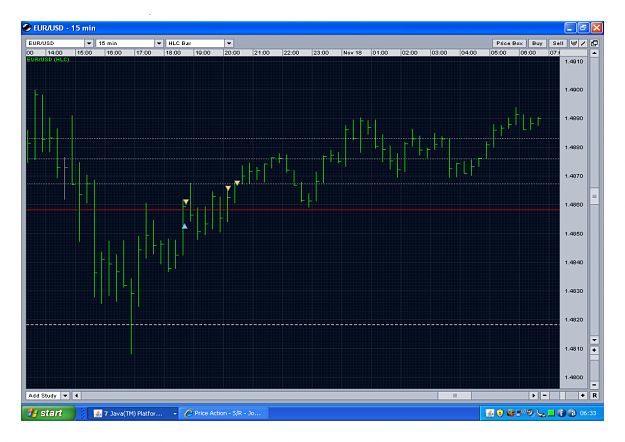The height and width of the screenshot is (442, 625).
Task: Click the 1.4800 price axis label
Action: [574, 377]
